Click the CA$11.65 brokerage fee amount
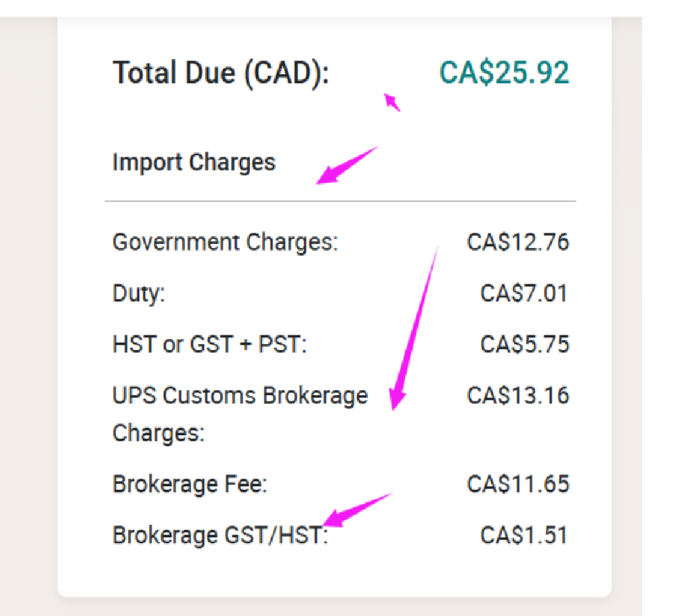693x616 pixels. [518, 484]
